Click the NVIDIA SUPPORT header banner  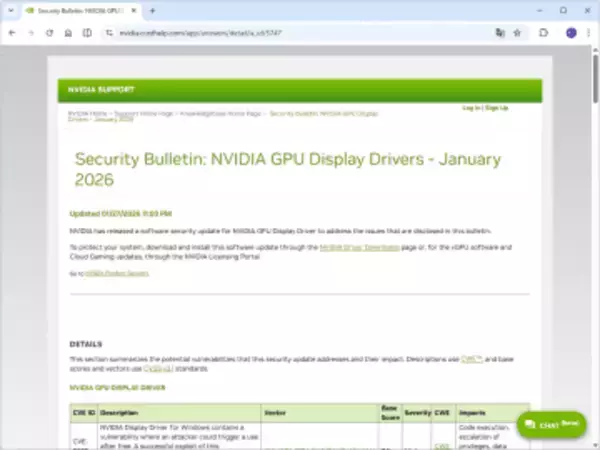point(300,90)
